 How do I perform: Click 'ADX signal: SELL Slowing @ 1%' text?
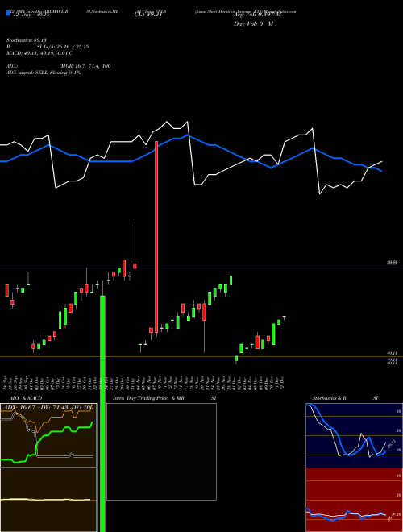click(44, 73)
